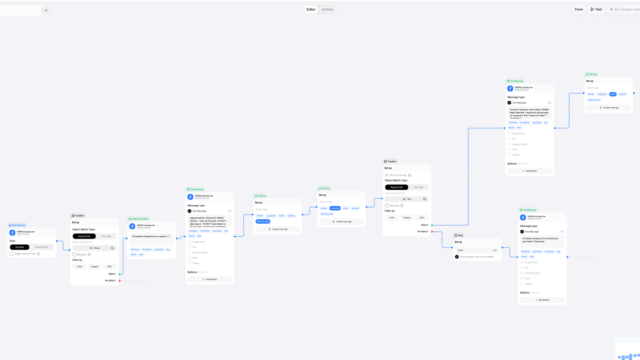Tick Reversed checkbox in the Price condition

tap(74, 255)
